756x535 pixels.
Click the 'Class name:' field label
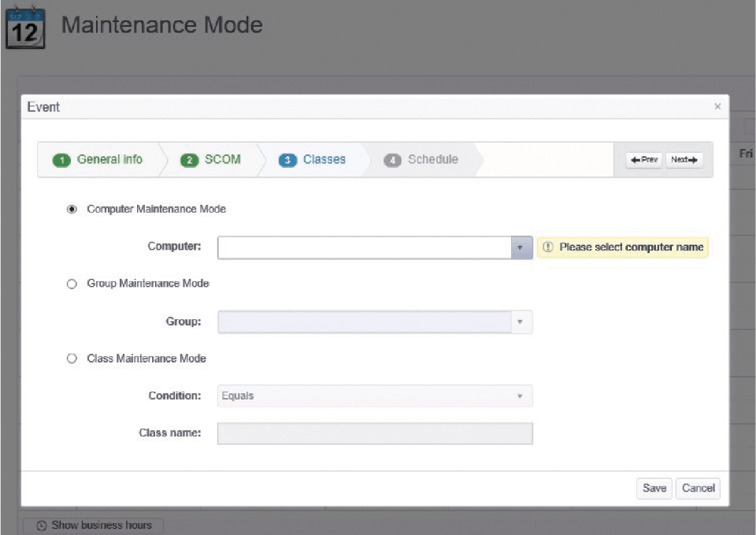[170, 433]
